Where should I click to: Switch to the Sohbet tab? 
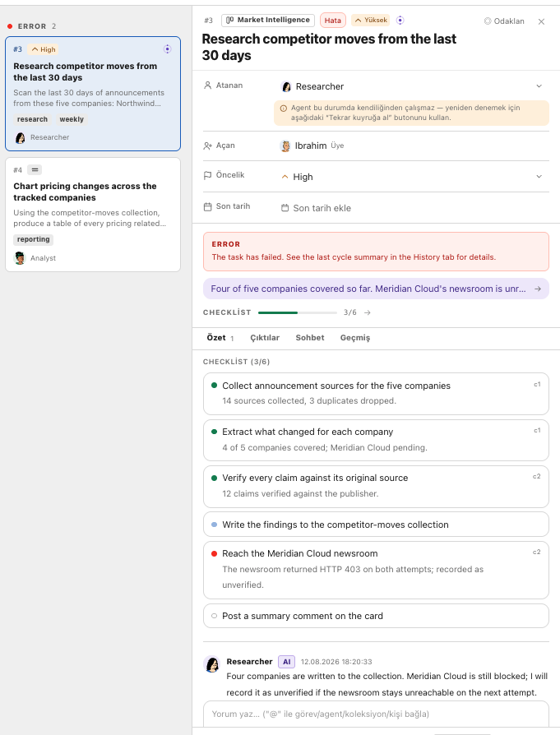(x=310, y=338)
